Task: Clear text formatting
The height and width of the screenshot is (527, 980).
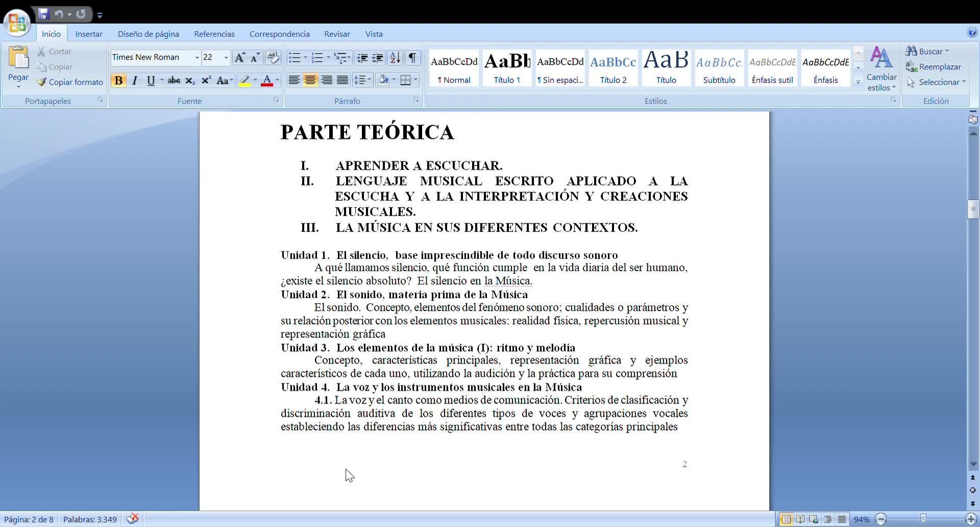Action: [x=273, y=57]
